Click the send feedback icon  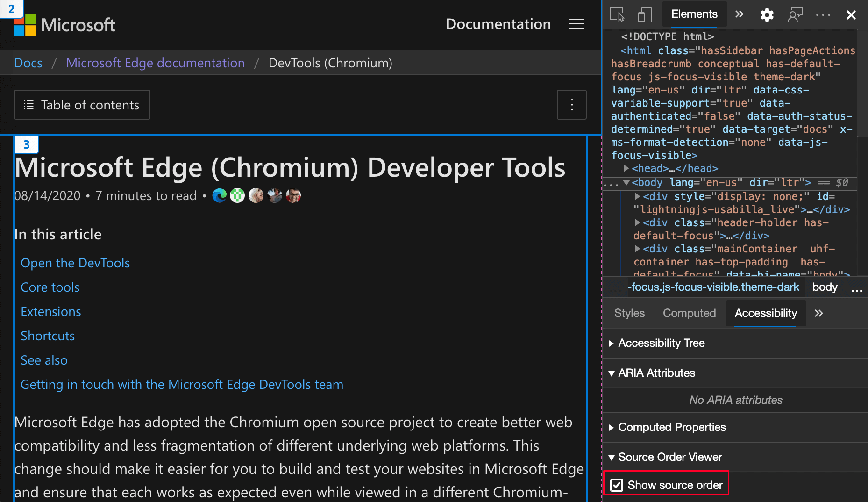[x=795, y=15]
